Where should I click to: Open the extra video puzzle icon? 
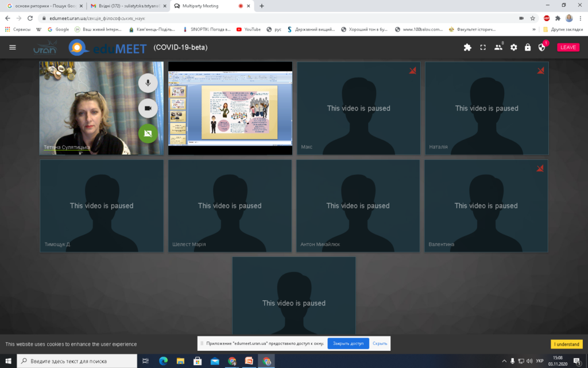(x=467, y=47)
